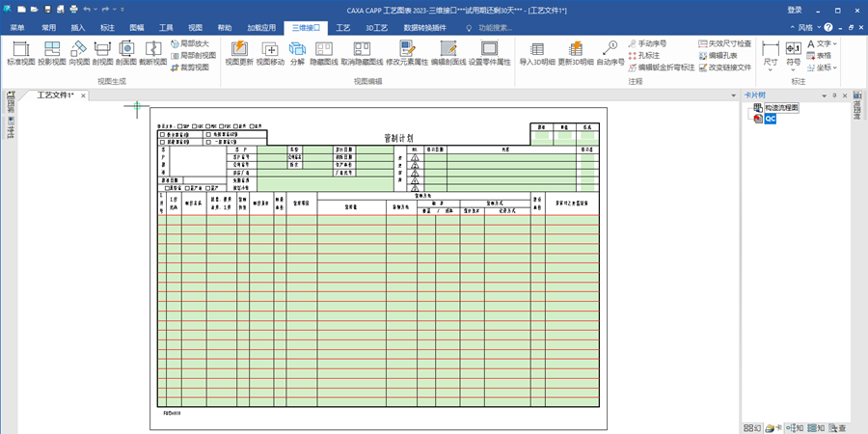The width and height of the screenshot is (868, 434).
Task: Click 手动序号 manual numbering tool
Action: click(x=647, y=43)
